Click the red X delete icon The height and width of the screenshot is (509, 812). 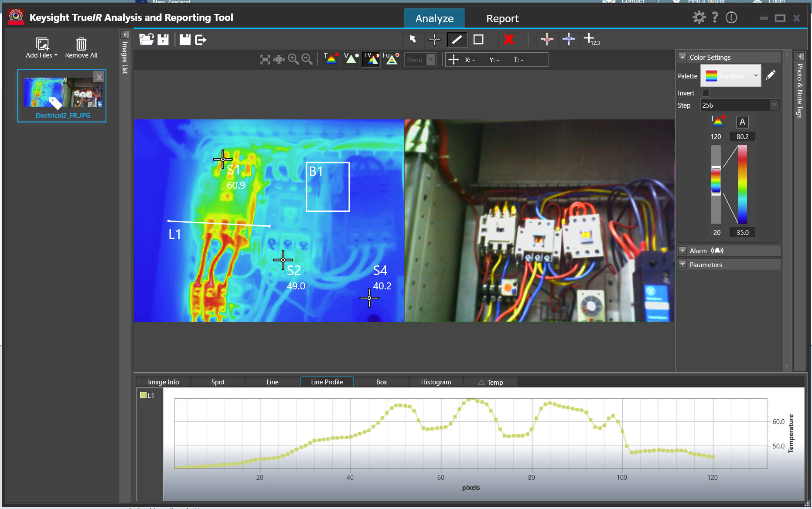point(508,40)
